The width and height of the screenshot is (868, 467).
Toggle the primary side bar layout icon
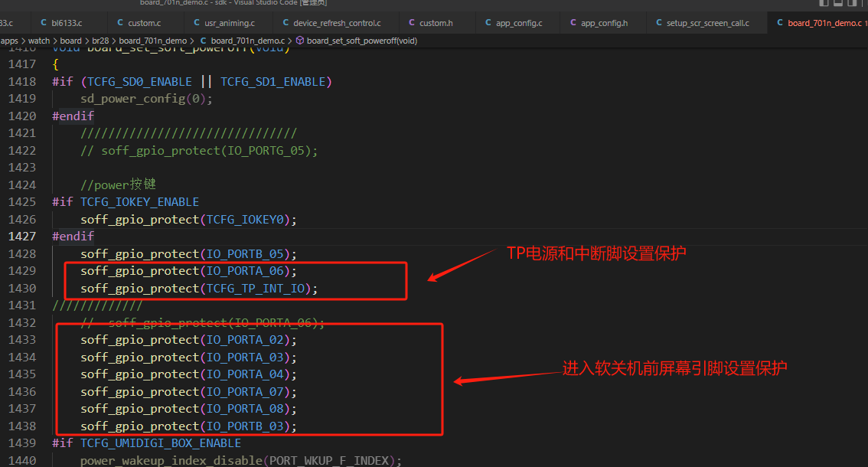(x=824, y=2)
